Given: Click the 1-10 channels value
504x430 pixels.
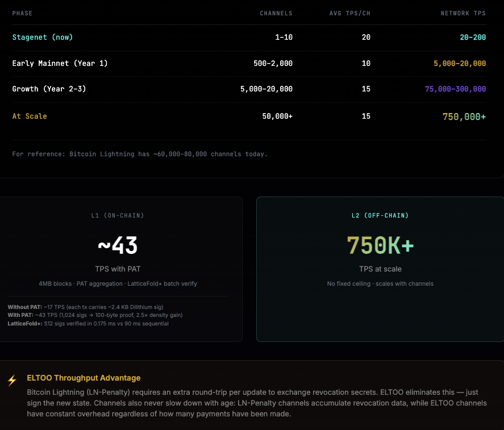Looking at the screenshot, I should click(x=284, y=37).
